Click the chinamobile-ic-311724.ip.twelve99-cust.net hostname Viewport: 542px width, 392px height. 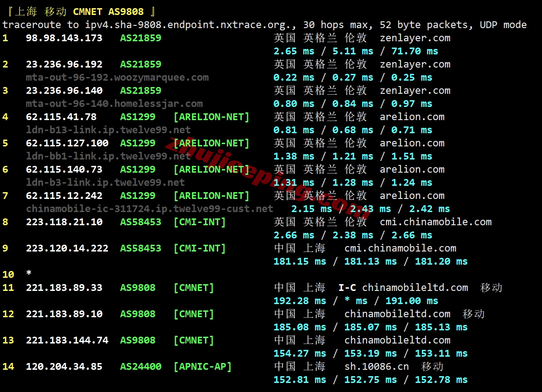point(149,209)
